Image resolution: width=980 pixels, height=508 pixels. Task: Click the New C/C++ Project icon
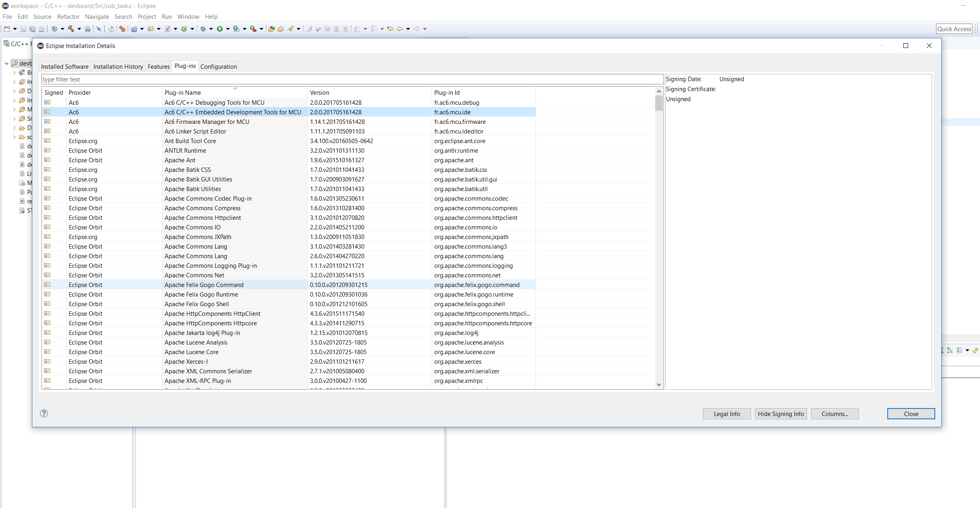coord(134,29)
